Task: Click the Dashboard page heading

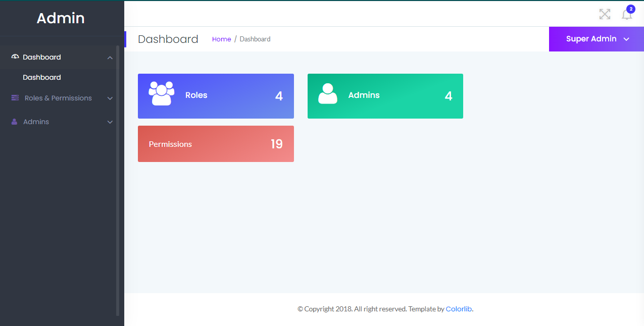Action: tap(168, 39)
